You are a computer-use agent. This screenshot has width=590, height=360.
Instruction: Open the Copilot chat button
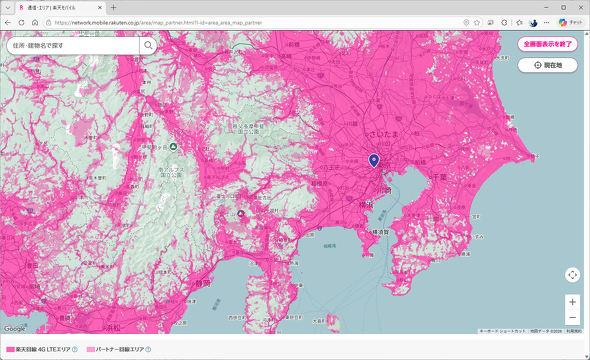[571, 23]
